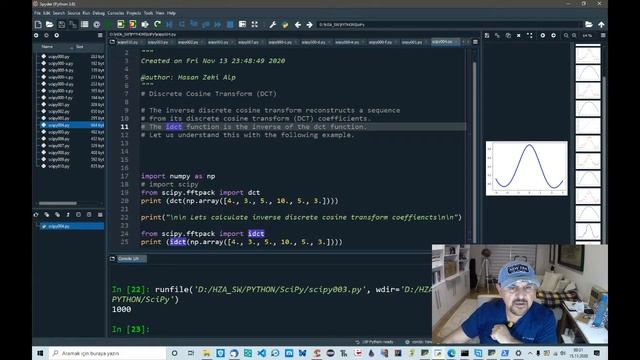Click the Save all files icon
The width and height of the screenshot is (640, 360).
point(73,24)
